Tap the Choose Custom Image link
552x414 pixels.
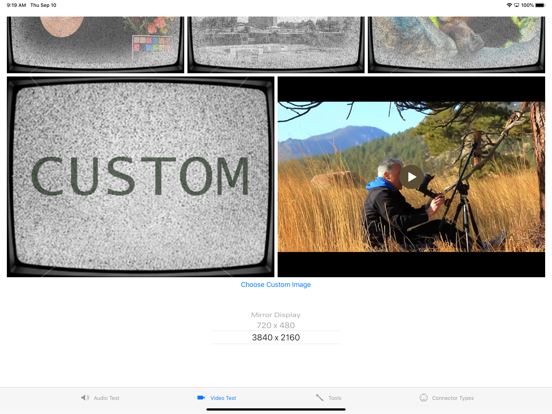[276, 284]
